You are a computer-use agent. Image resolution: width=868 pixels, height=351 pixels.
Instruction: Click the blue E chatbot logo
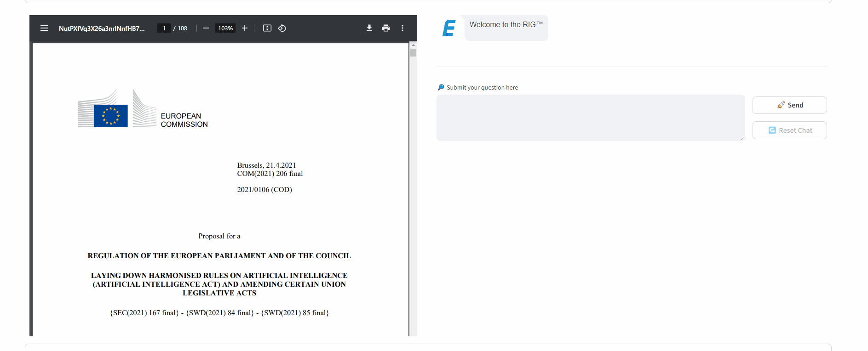tap(449, 28)
